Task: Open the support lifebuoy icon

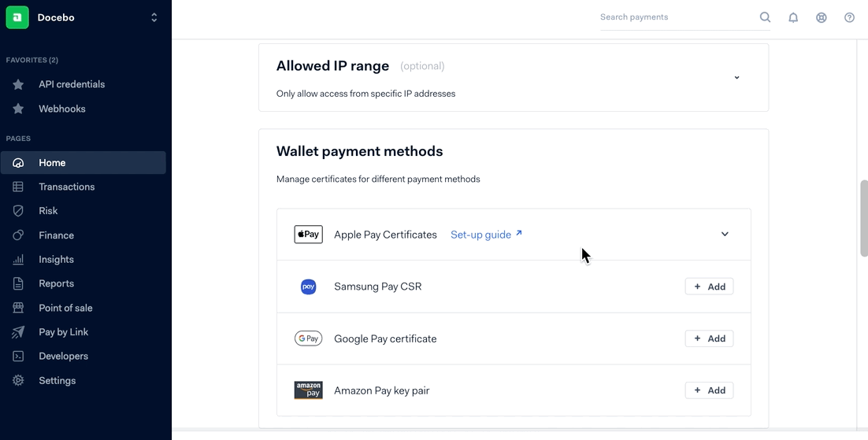Action: 822,18
